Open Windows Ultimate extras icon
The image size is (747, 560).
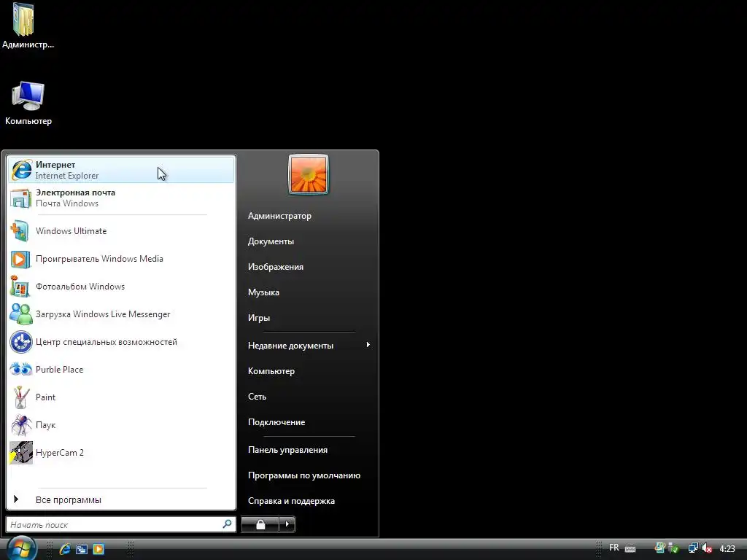tap(20, 231)
